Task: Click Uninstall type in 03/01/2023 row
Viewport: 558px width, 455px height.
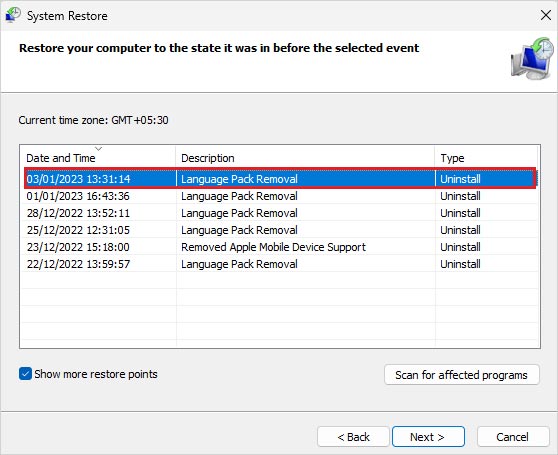Action: point(460,179)
